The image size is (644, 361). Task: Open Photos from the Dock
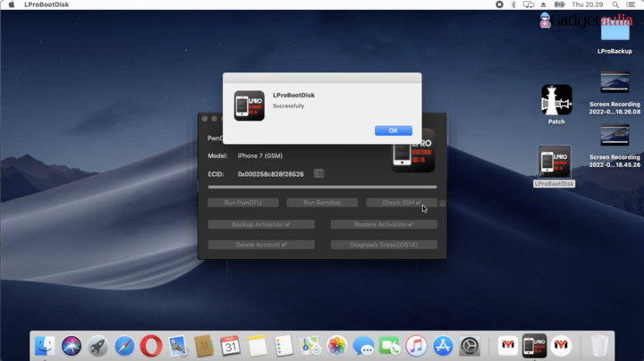tap(337, 346)
